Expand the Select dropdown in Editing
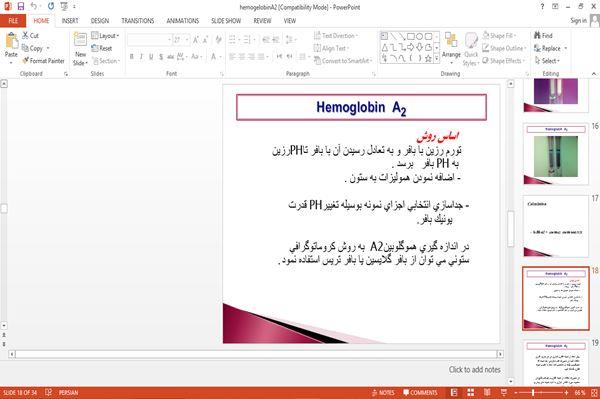600x399 pixels. pyautogui.click(x=547, y=61)
